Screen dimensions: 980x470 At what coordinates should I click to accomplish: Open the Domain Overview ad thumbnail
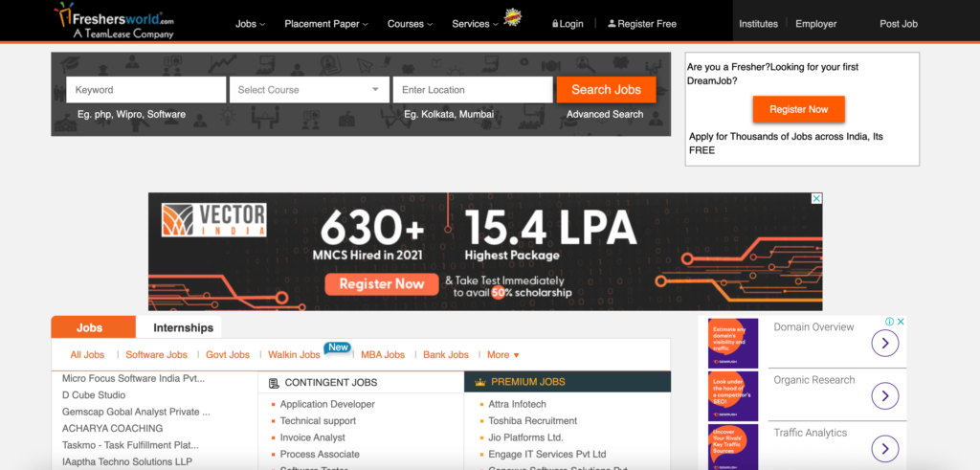click(x=733, y=343)
